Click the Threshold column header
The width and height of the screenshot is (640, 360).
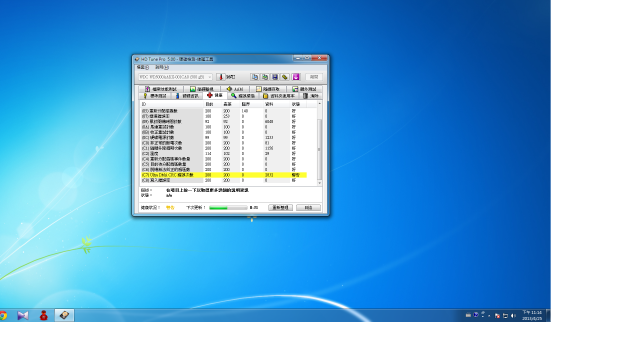click(251, 104)
